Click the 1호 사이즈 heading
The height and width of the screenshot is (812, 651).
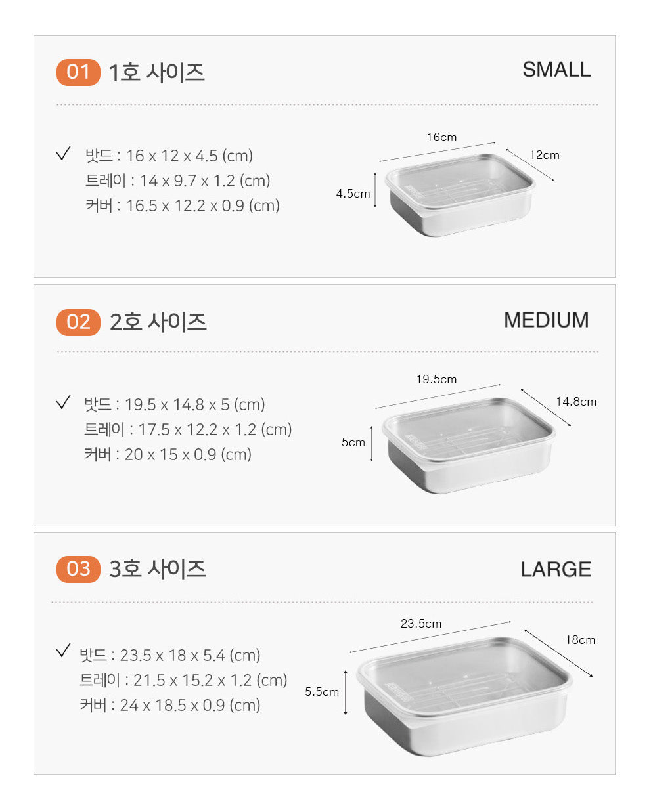[156, 72]
